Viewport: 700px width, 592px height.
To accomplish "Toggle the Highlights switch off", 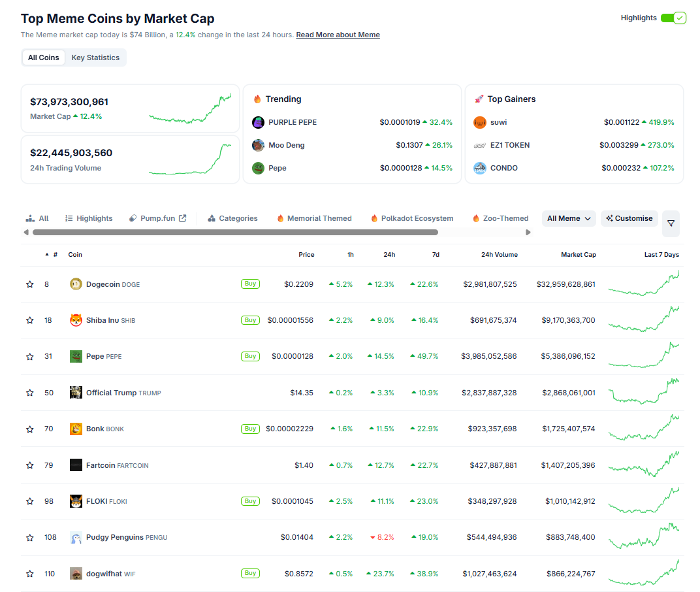I will pyautogui.click(x=674, y=18).
